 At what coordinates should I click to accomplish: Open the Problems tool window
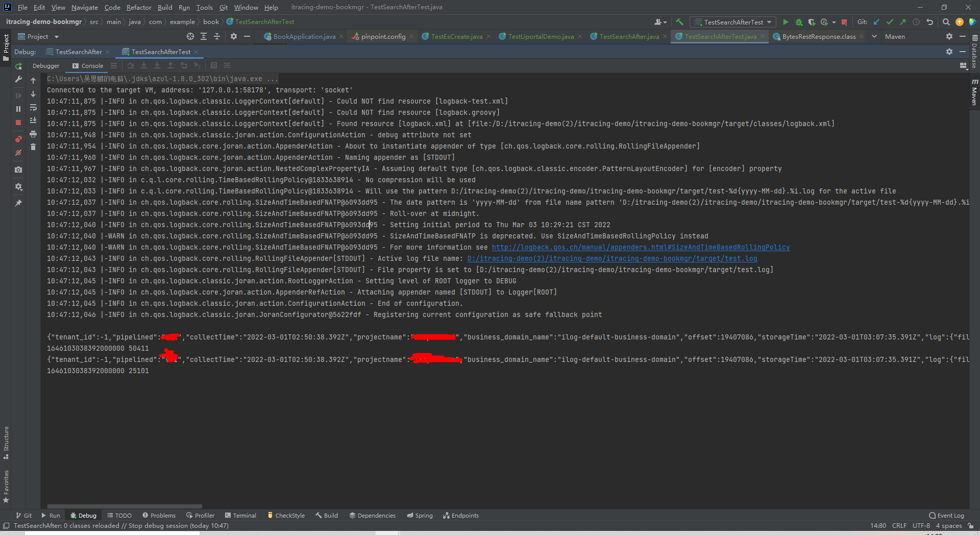pos(159,516)
